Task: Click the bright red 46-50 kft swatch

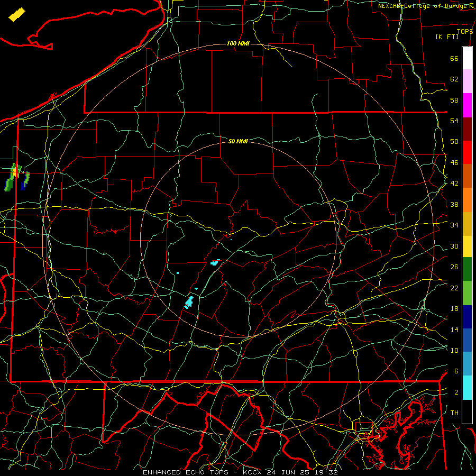Action: (467, 152)
